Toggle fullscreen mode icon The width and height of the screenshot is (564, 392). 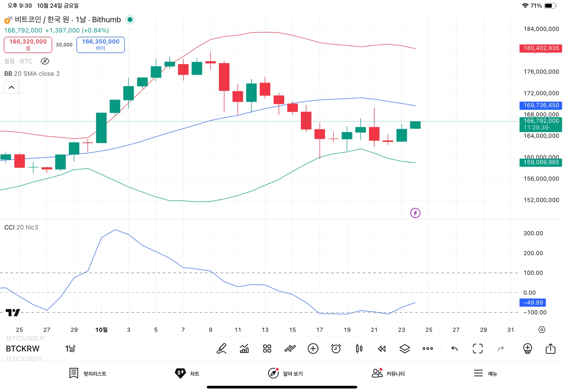[x=478, y=349]
